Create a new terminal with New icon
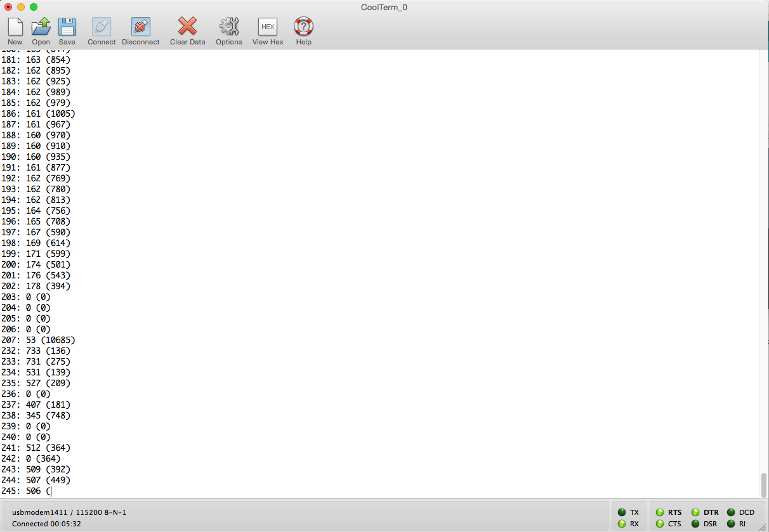 click(15, 27)
